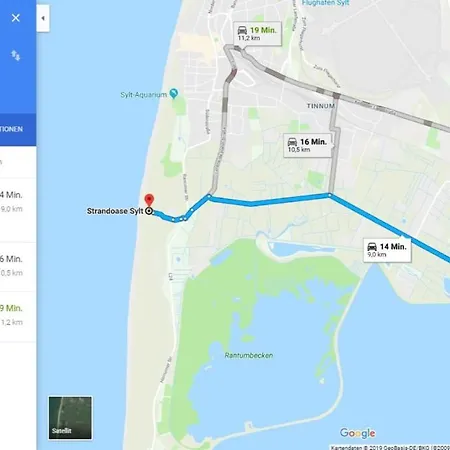This screenshot has height=450, width=450.
Task: Click the Google logo on the map
Action: (358, 433)
